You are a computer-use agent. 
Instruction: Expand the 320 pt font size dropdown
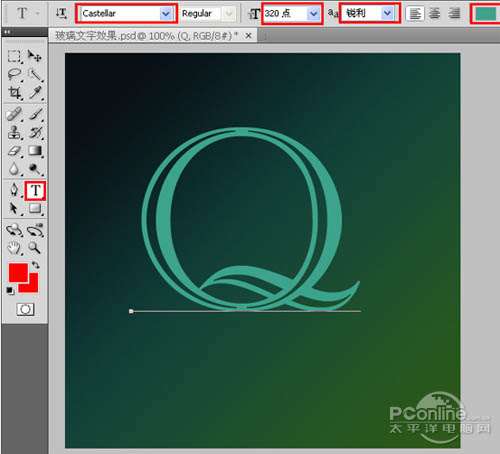click(x=313, y=14)
